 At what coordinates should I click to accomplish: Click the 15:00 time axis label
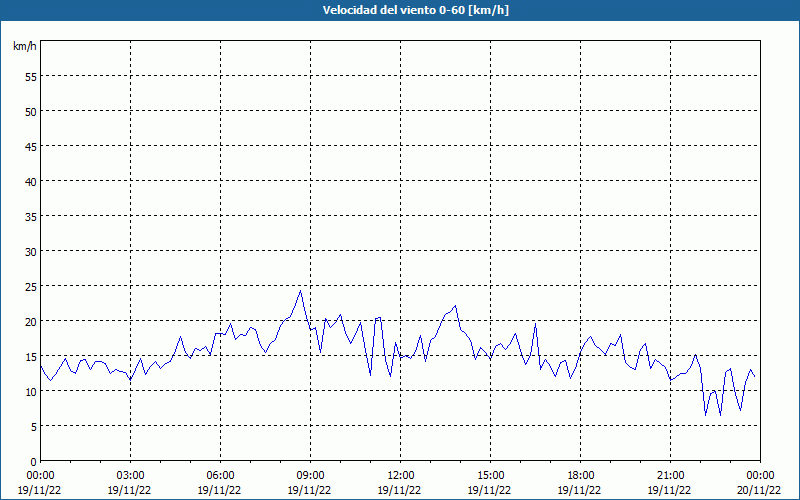(x=490, y=476)
